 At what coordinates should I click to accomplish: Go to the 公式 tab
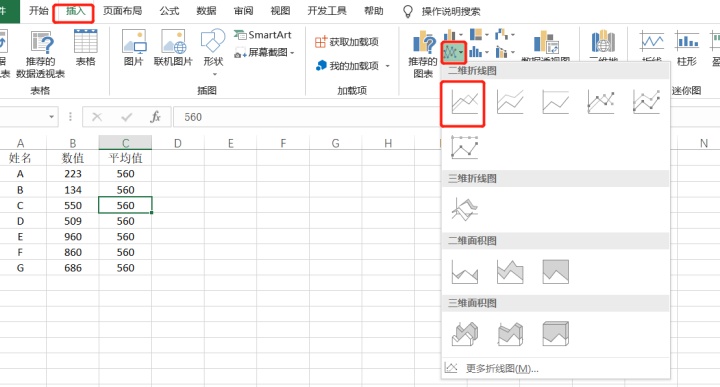[x=169, y=11]
